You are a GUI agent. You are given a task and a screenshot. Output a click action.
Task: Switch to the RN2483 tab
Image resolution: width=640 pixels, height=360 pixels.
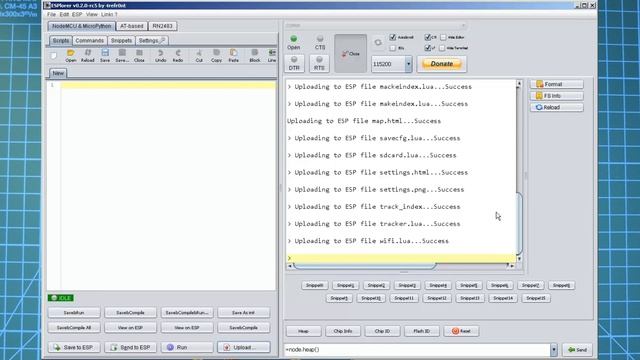tap(162, 26)
